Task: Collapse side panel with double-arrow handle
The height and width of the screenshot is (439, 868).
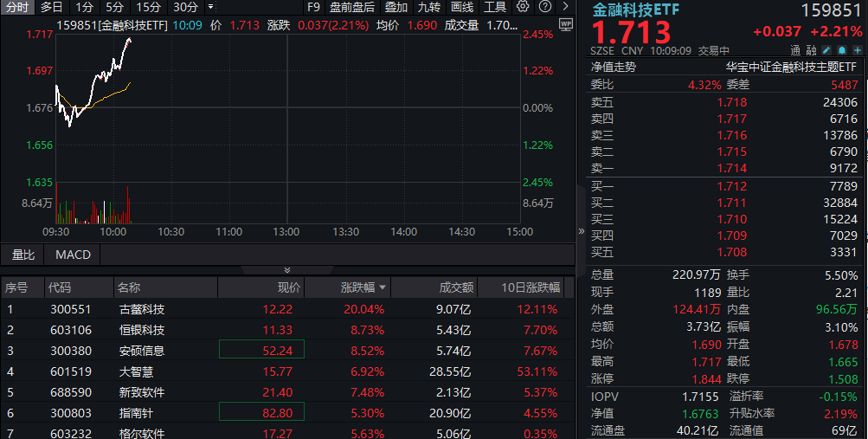Action: [582, 231]
